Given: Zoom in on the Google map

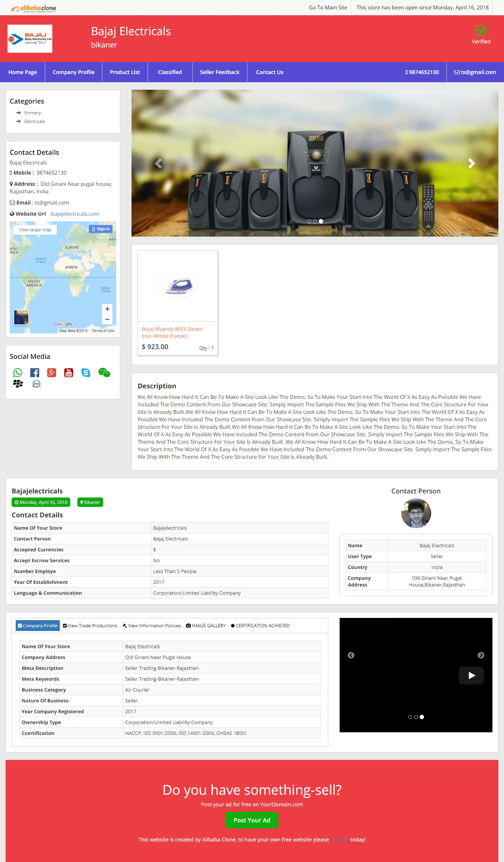Looking at the screenshot, I should point(107,309).
